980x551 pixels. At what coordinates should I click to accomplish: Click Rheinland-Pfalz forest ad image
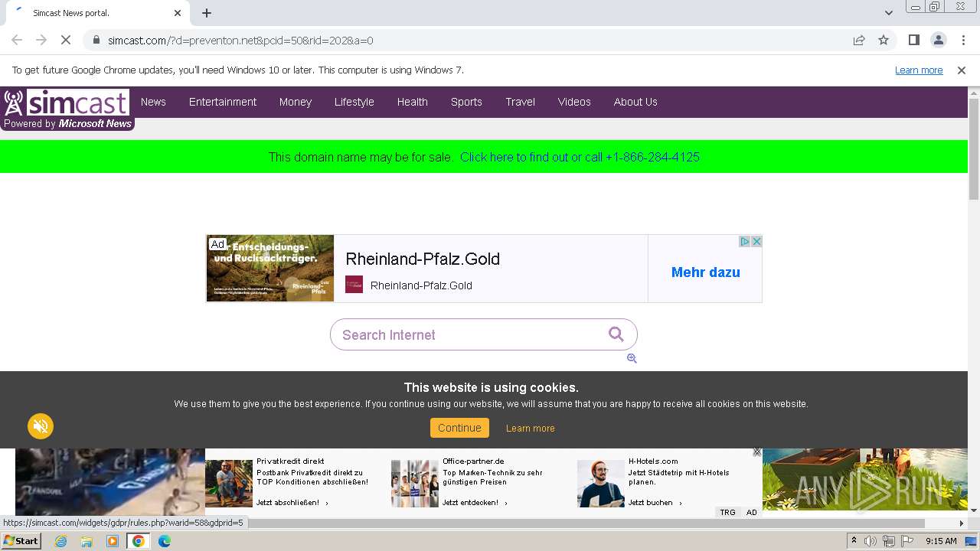(270, 269)
